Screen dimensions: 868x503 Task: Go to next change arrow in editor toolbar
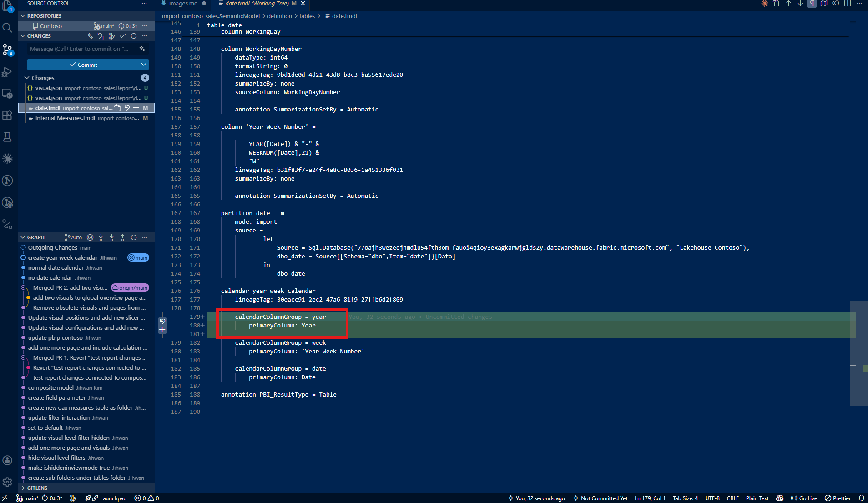coord(801,4)
